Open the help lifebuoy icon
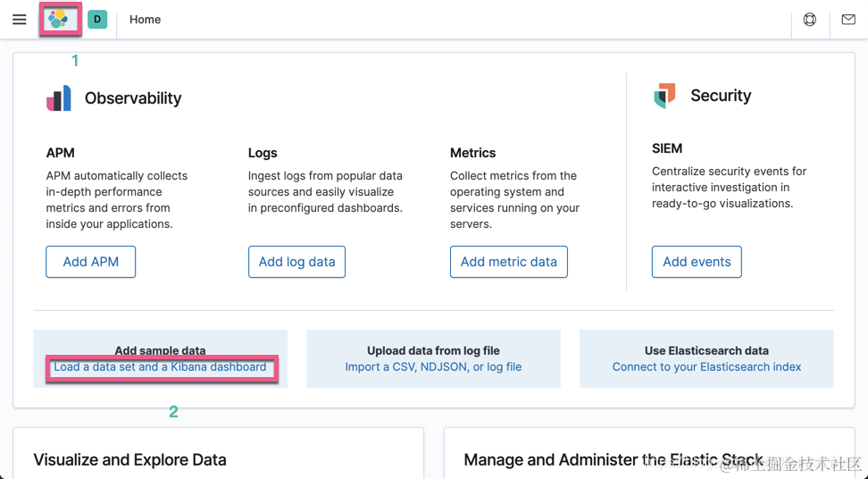The image size is (868, 479). [810, 20]
